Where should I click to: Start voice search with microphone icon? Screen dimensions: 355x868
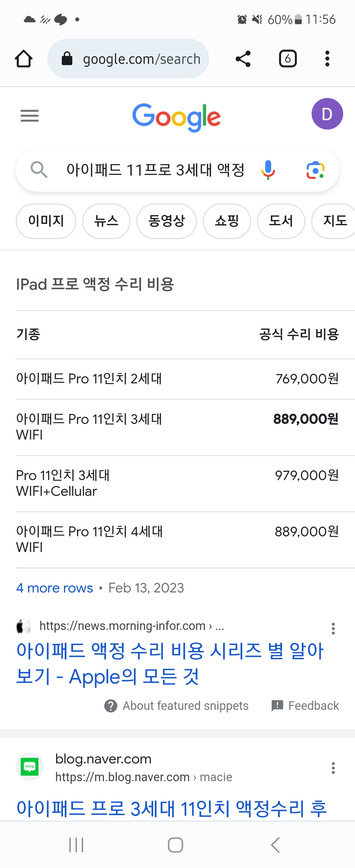(268, 170)
